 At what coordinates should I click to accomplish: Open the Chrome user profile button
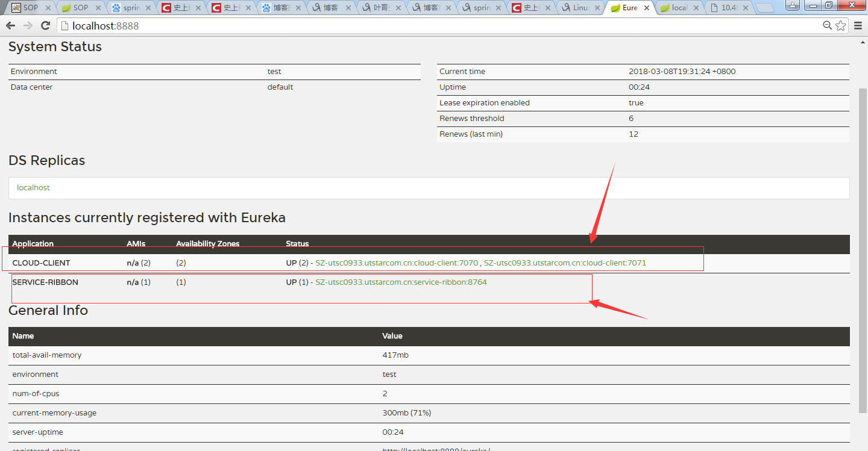coord(793,5)
